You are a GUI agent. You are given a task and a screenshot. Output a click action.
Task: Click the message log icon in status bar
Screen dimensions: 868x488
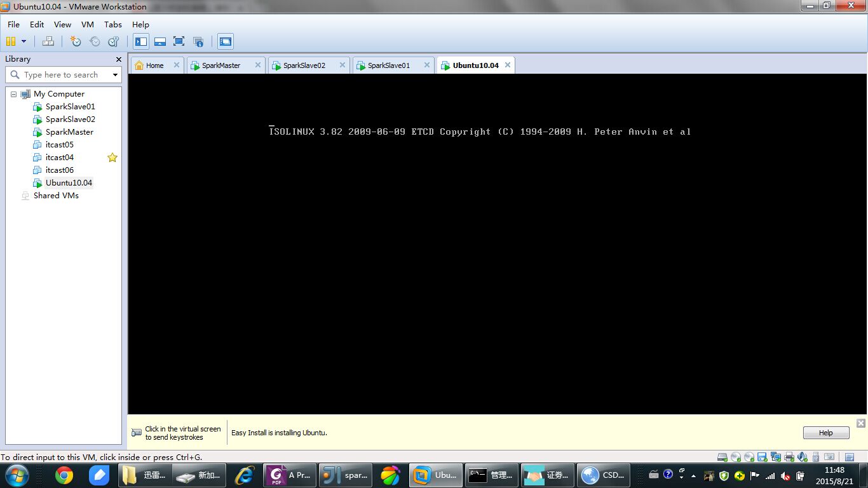click(x=850, y=457)
